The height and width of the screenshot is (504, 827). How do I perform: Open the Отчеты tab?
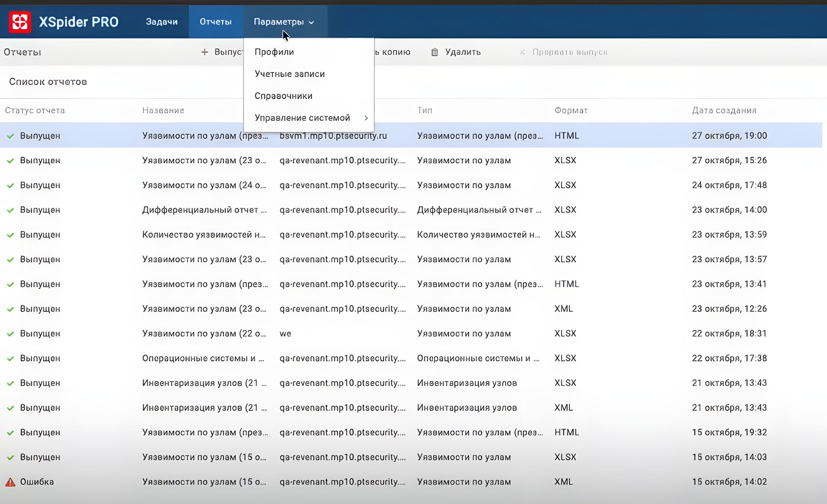tap(215, 22)
